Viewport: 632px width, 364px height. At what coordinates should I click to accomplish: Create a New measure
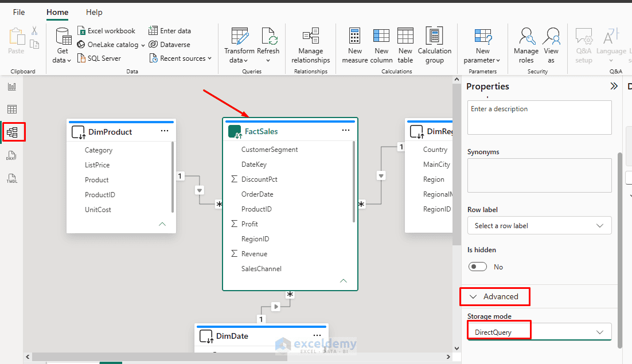pos(354,45)
